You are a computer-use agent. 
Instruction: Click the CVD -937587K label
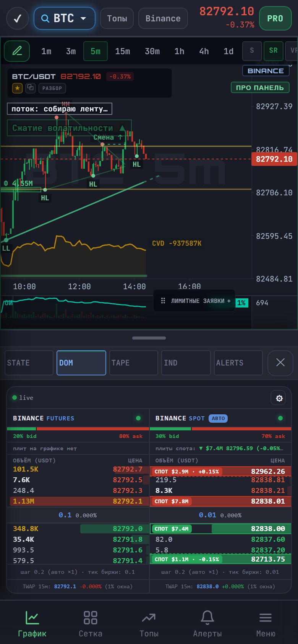coord(177,243)
